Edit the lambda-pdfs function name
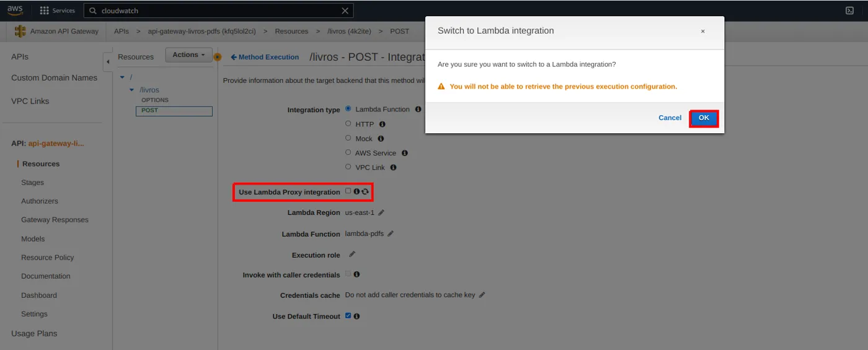Viewport: 868px width, 350px height. tap(391, 234)
